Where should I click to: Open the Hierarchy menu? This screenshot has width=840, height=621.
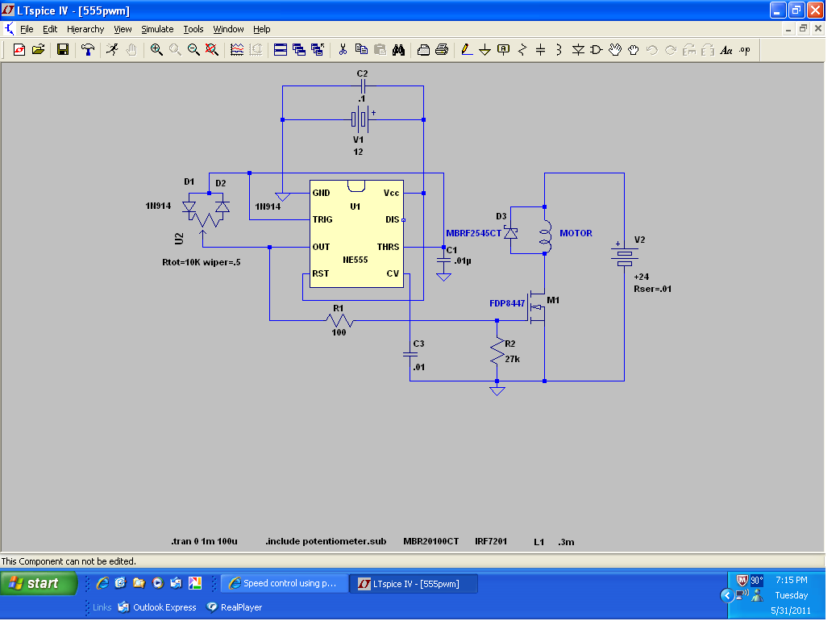pyautogui.click(x=85, y=29)
